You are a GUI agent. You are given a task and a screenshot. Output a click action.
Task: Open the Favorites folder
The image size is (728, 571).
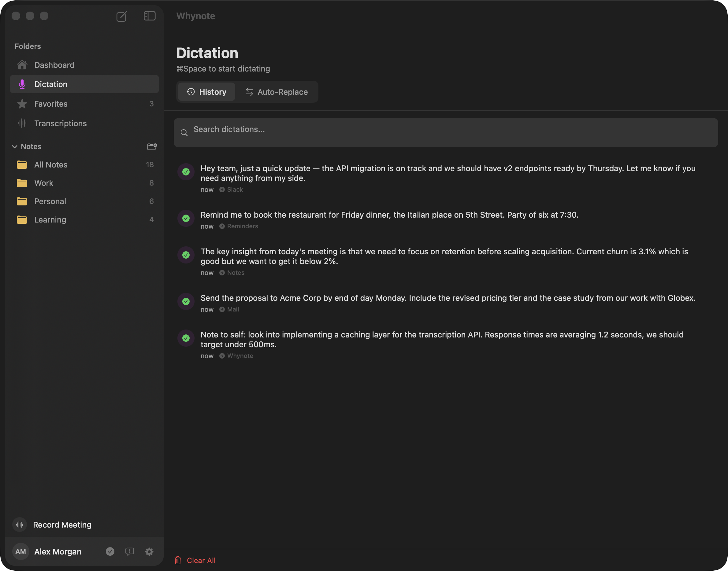(84, 104)
